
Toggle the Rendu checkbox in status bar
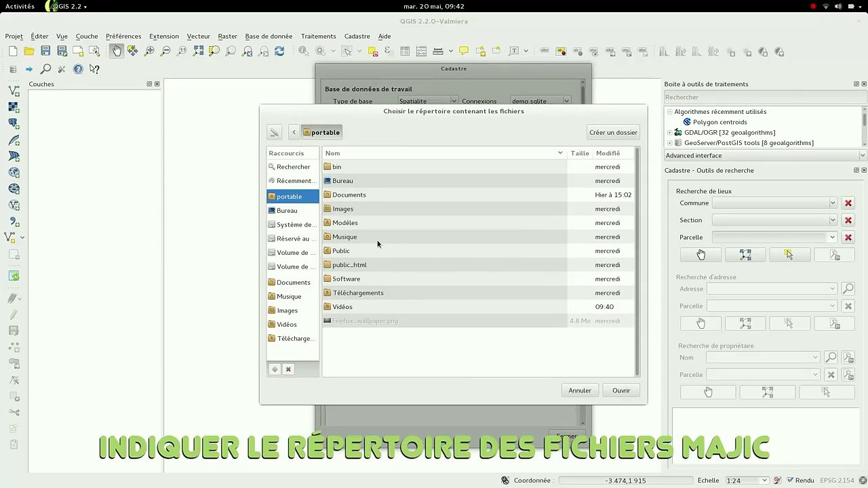click(789, 481)
